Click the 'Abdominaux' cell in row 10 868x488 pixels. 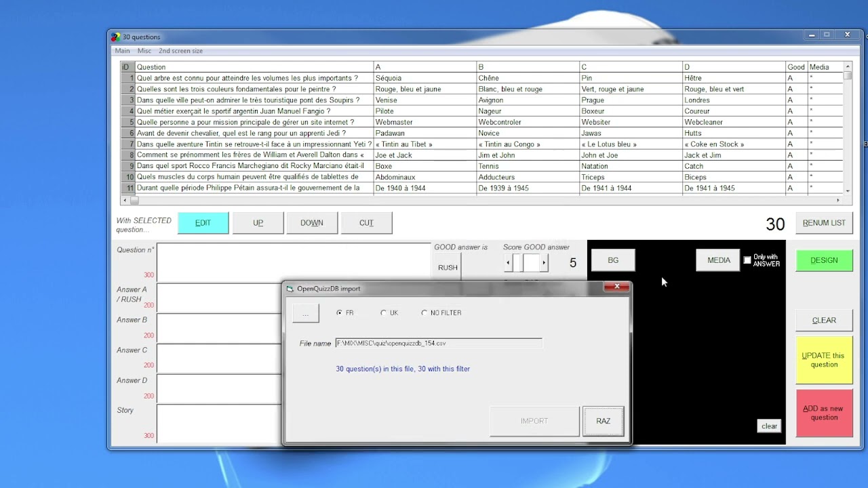coord(425,177)
